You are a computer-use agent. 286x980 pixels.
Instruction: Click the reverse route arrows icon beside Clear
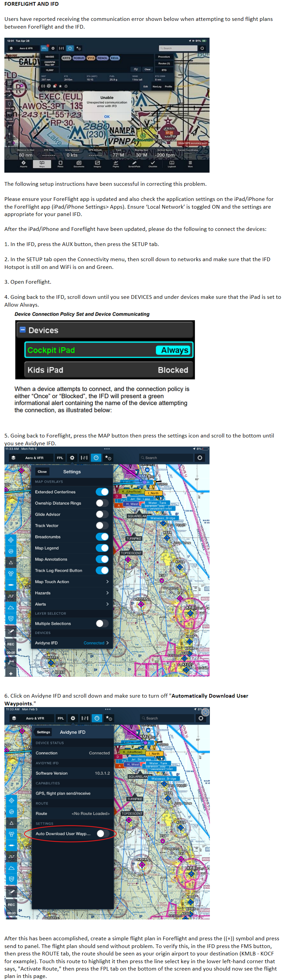point(135,69)
